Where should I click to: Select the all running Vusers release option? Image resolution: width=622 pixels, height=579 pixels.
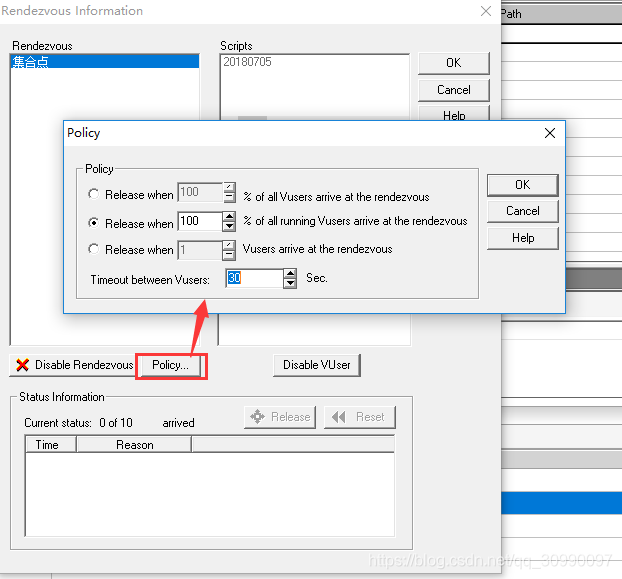pos(93,223)
